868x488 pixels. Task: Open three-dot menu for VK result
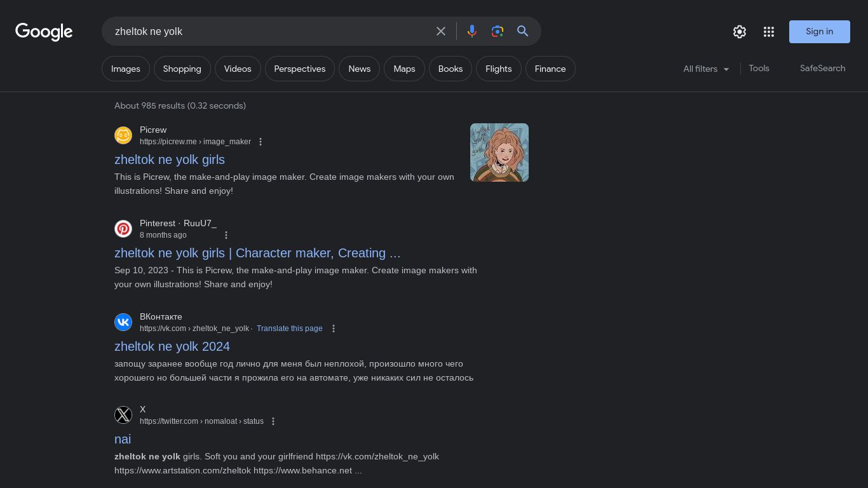(334, 329)
